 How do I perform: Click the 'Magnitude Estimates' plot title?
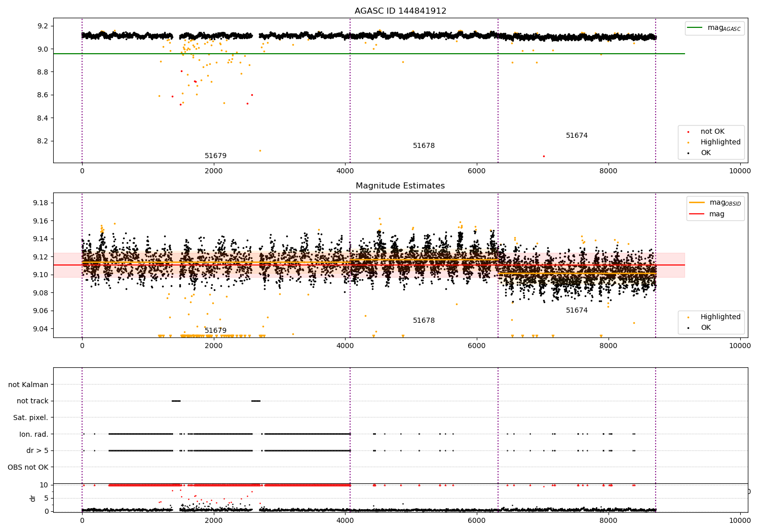pos(400,186)
